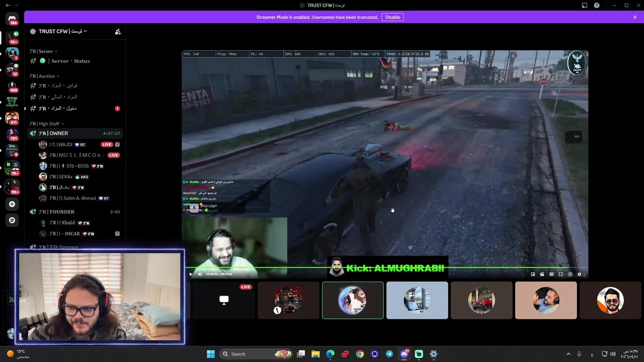Image resolution: width=644 pixels, height=362 pixels.
Task: Open the inbox icon in title bar
Action: coord(585,5)
